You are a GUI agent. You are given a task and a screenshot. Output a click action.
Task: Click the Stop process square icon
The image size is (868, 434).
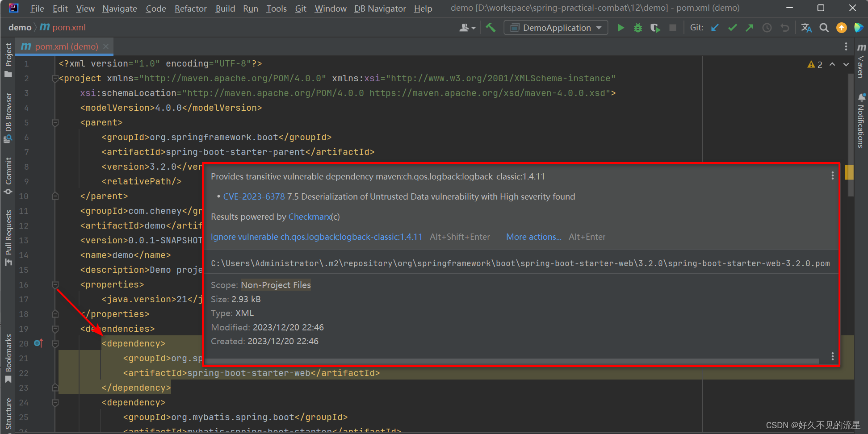coord(673,28)
